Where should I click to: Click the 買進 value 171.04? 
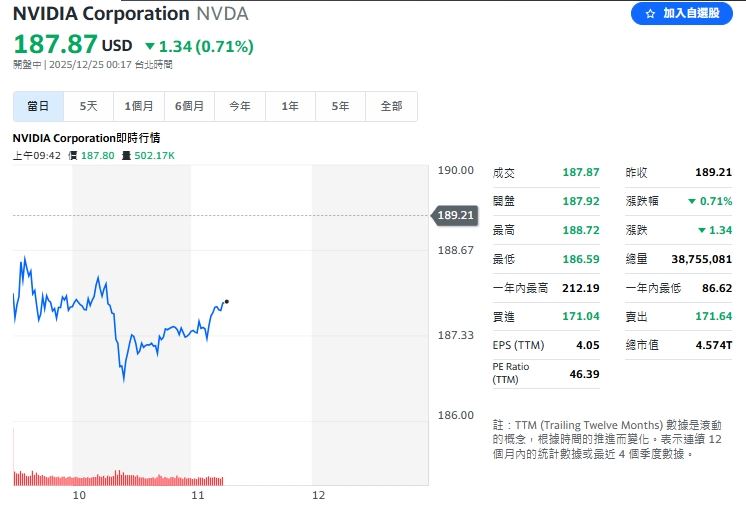(581, 316)
